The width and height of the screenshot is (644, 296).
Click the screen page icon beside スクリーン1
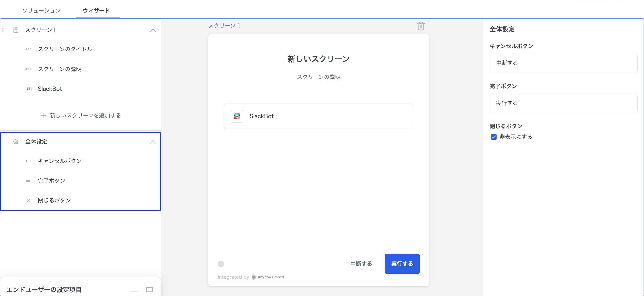pyautogui.click(x=16, y=30)
